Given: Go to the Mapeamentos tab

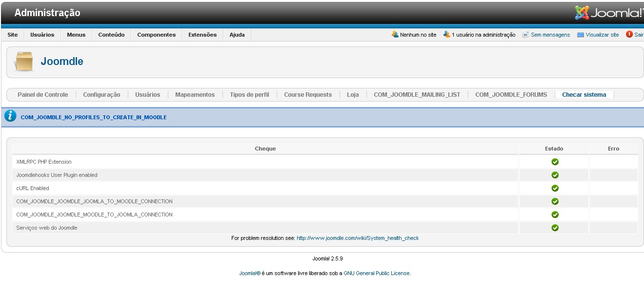Looking at the screenshot, I should tap(195, 95).
